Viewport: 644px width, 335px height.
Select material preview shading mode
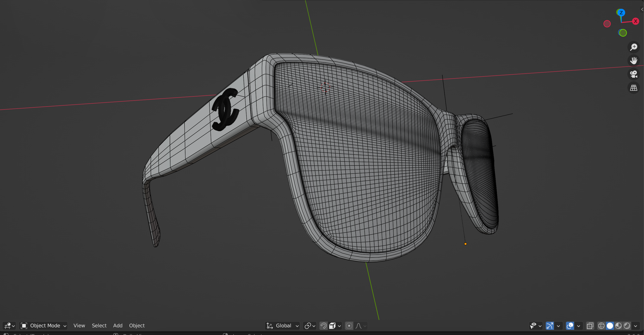(x=618, y=326)
